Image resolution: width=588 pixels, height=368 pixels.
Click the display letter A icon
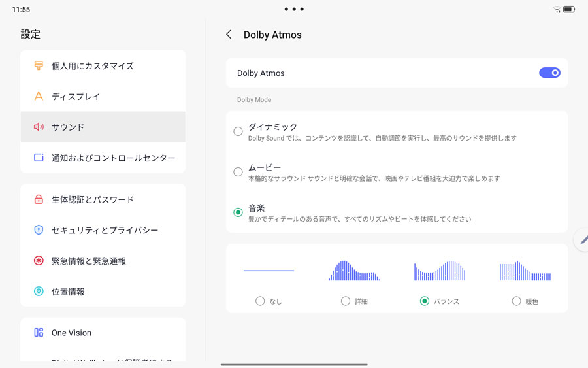pyautogui.click(x=39, y=96)
